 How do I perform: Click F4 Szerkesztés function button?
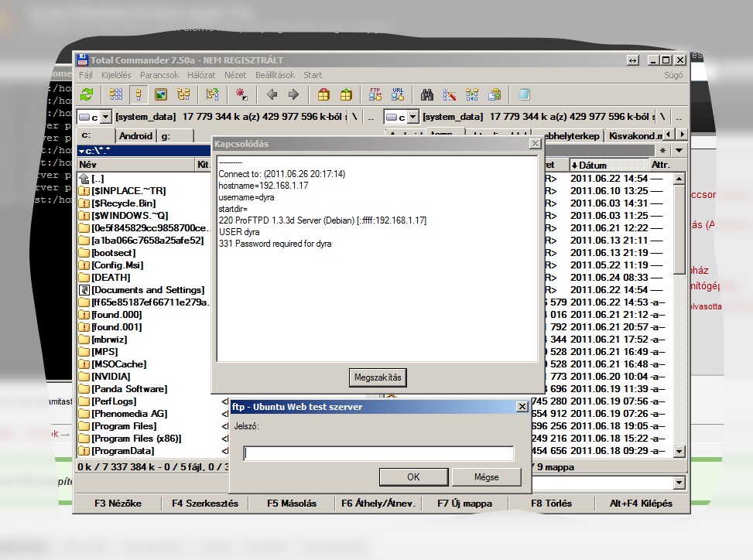205,504
